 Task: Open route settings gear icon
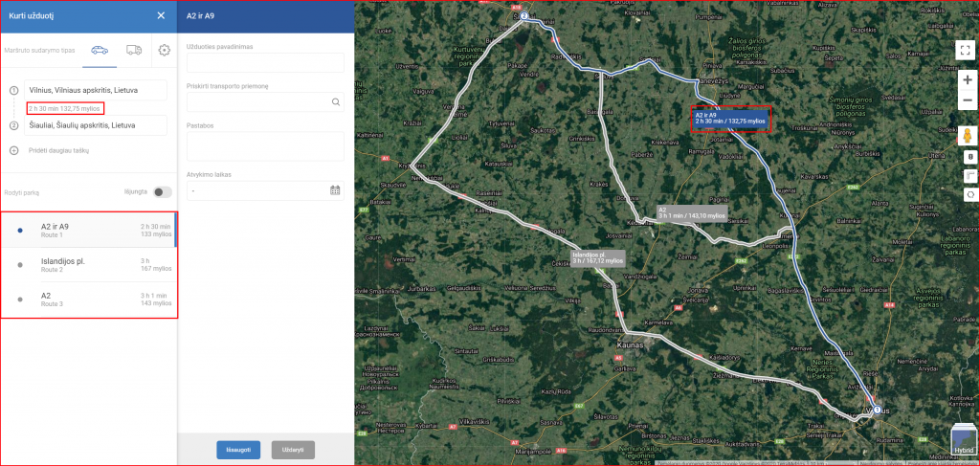(x=164, y=50)
